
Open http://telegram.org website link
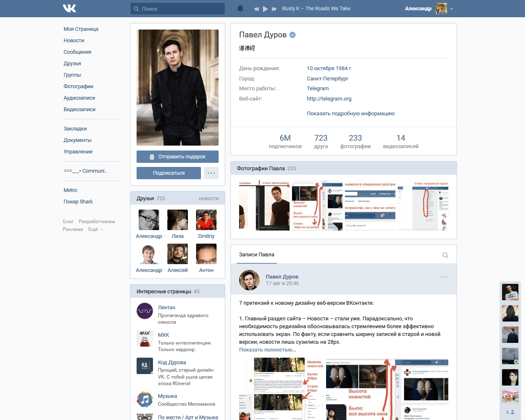click(x=329, y=99)
